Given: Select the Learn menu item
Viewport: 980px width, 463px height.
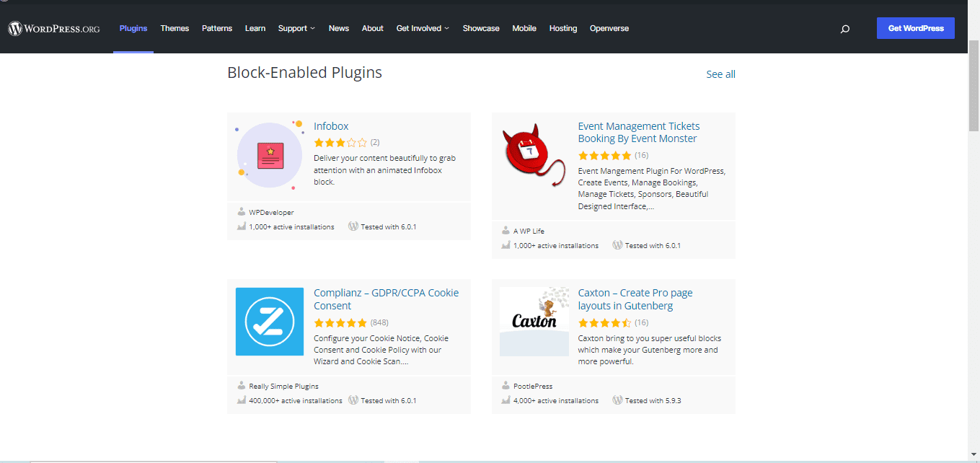Looking at the screenshot, I should (x=255, y=29).
